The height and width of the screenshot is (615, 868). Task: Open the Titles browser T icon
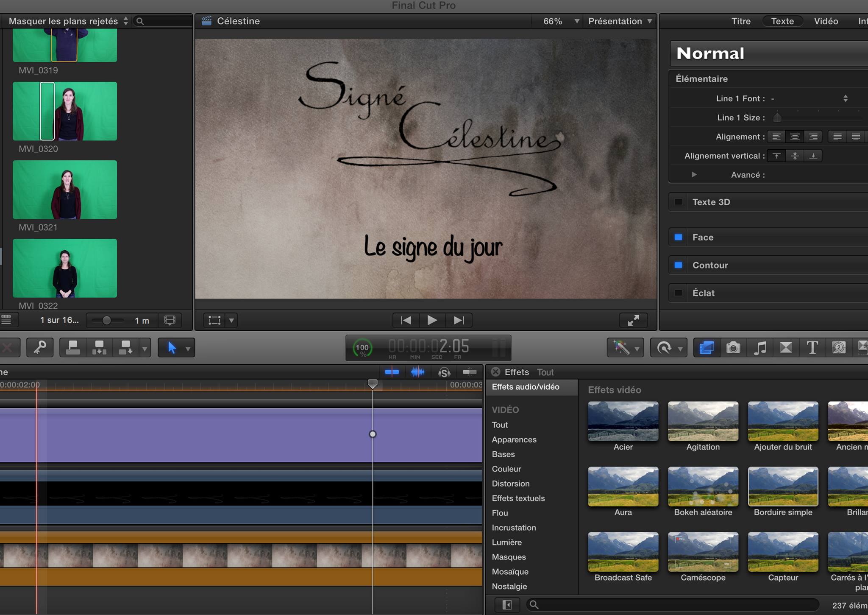(x=812, y=348)
